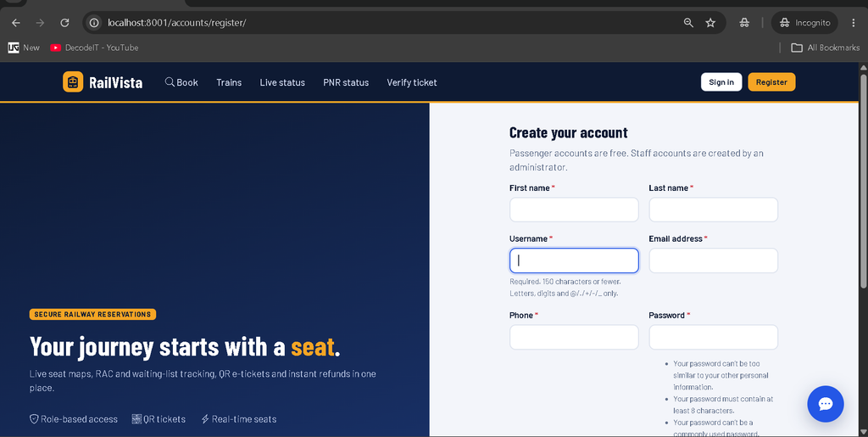
Task: Click the RailVista brand name
Action: (115, 82)
